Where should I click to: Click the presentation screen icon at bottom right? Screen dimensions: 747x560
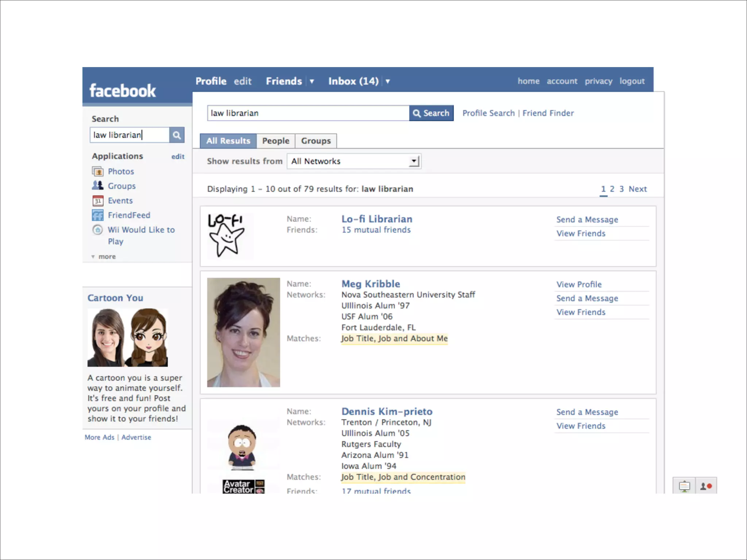[x=684, y=486]
